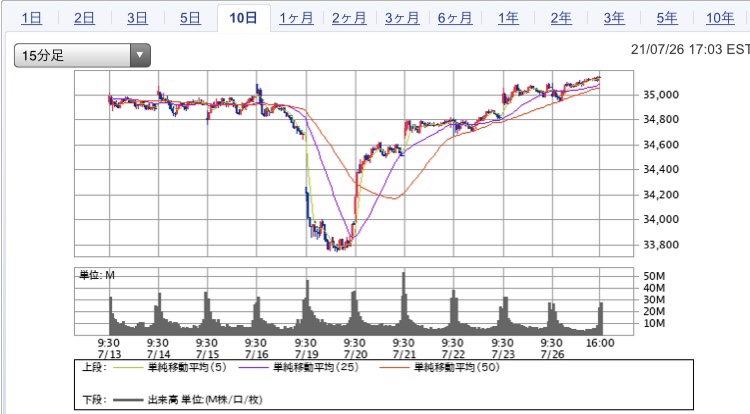This screenshot has width=750, height=414.
Task: Open the 10年 chart range
Action: tap(720, 18)
